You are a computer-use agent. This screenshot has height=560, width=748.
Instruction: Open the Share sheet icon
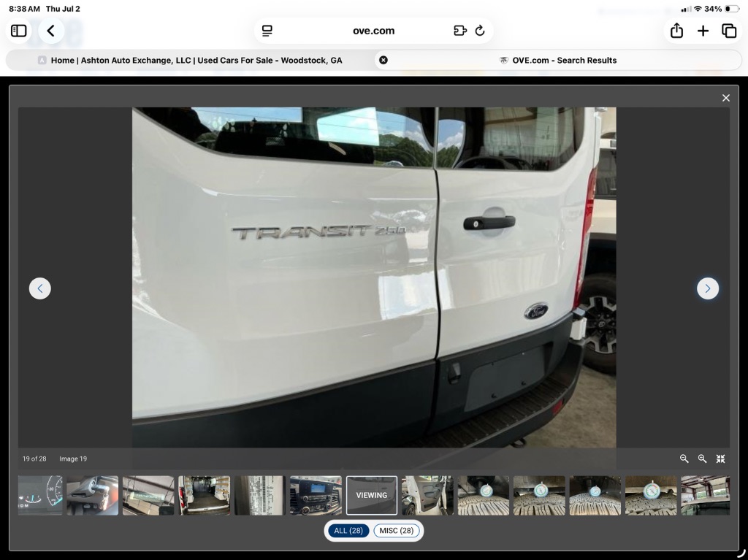tap(676, 31)
